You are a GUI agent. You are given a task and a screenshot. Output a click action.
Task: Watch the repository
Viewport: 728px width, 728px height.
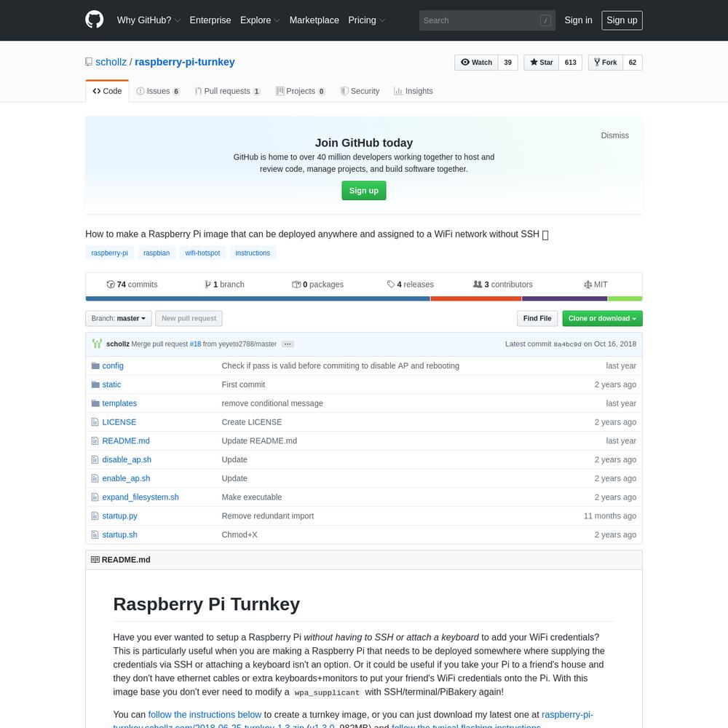[476, 62]
